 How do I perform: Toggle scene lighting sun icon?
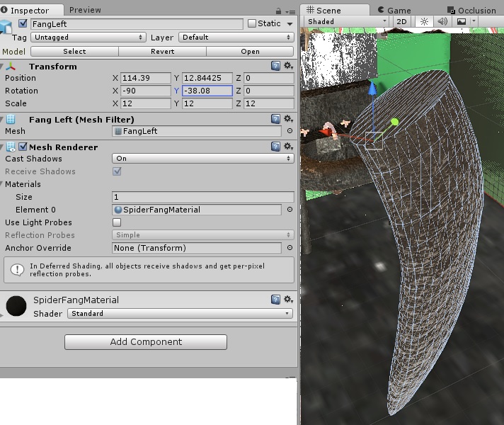[424, 22]
